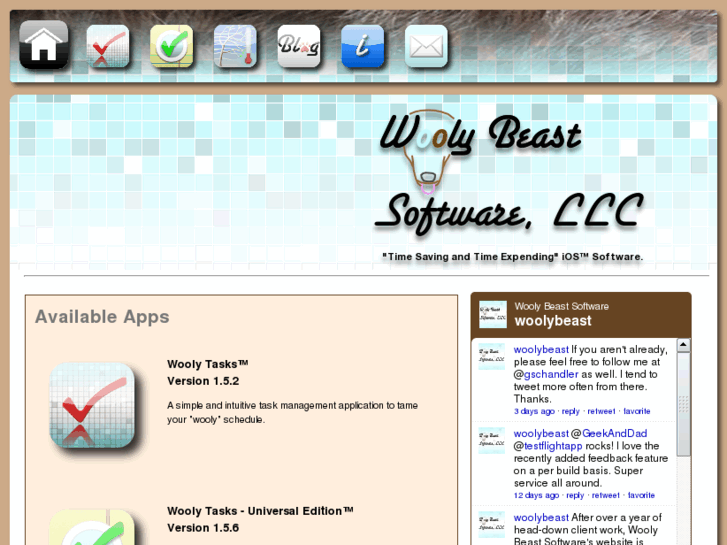
Task: Click the Twitter widget header avatar
Action: [x=492, y=314]
